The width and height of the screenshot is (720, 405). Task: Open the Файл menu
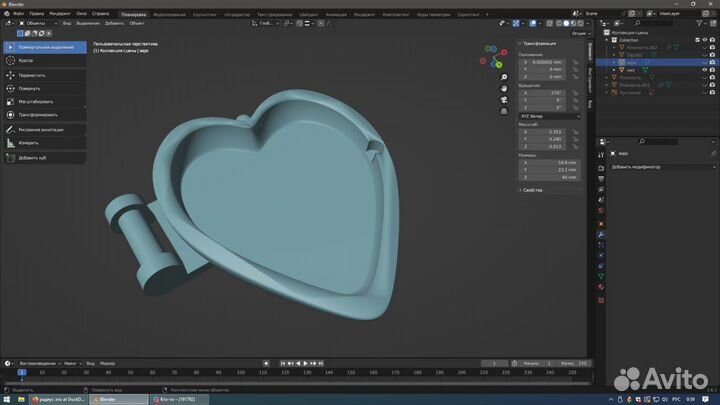click(19, 14)
